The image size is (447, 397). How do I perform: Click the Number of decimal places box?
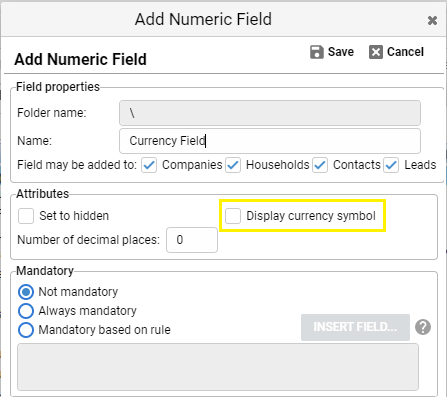point(192,240)
